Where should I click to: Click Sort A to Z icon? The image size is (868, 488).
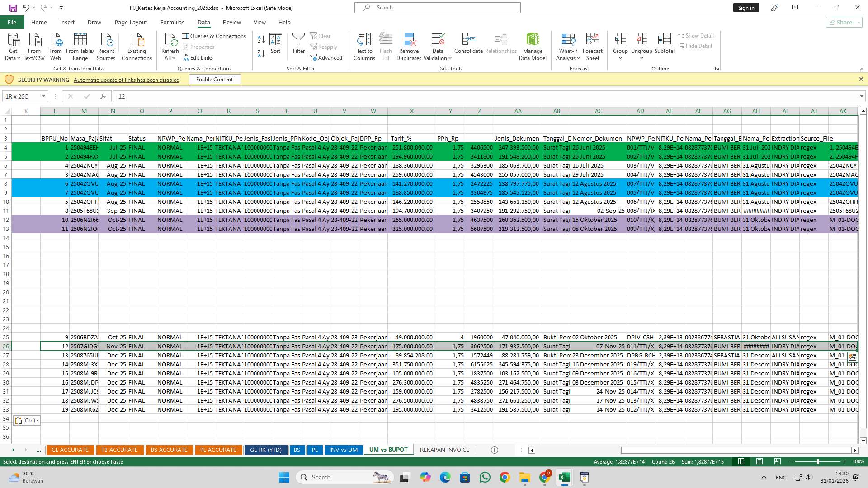[261, 39]
